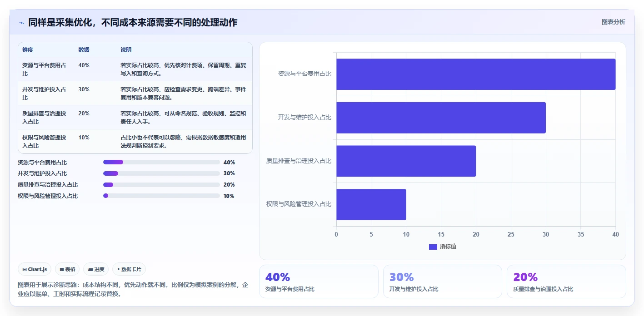Screen dimensions: 644x316
Task: Click the title 同样是采集优化，不同成本来源需要不同的处理动作
Action: (133, 22)
